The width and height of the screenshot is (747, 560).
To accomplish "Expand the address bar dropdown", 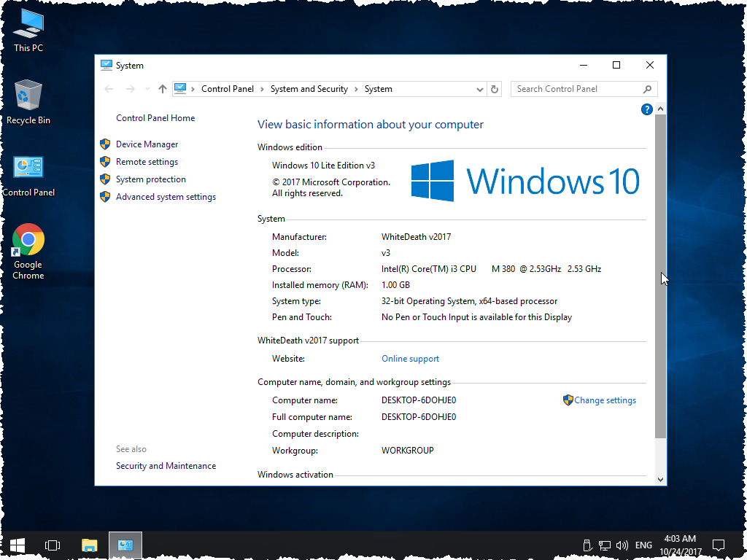I will pyautogui.click(x=479, y=88).
